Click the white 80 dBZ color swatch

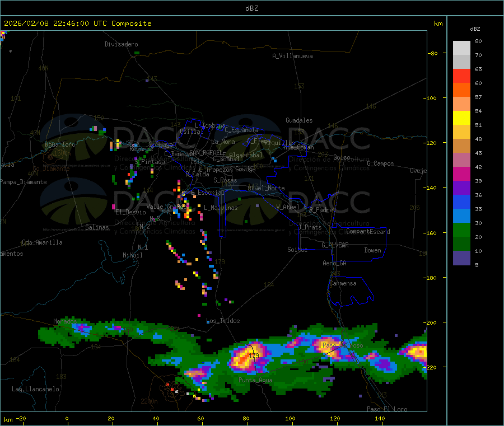461,48
